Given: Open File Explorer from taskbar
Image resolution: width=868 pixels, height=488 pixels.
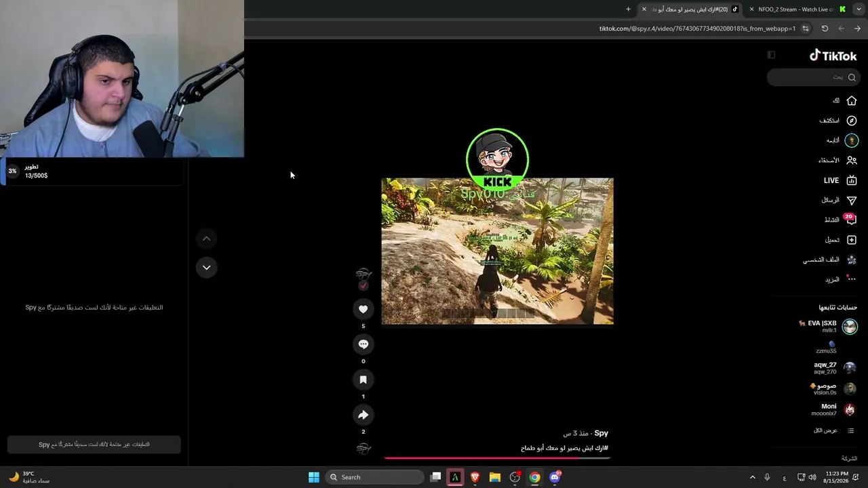Looking at the screenshot, I should tap(495, 477).
